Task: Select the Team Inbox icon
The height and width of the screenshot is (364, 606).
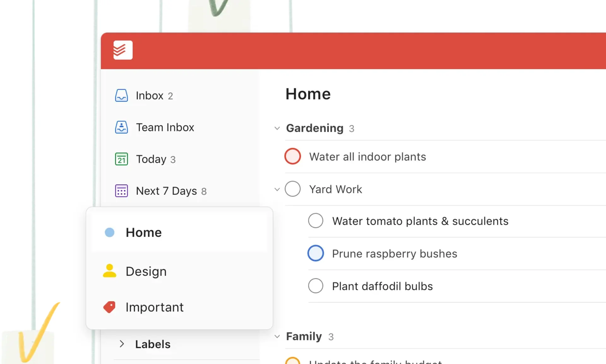Action: click(122, 127)
